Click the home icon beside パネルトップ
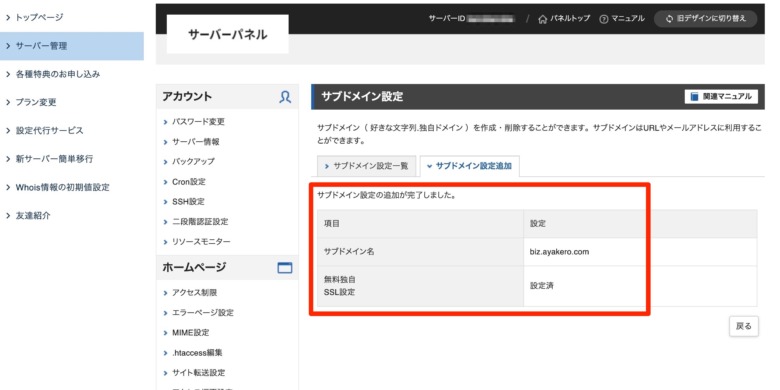This screenshot has width=780, height=390. 543,19
